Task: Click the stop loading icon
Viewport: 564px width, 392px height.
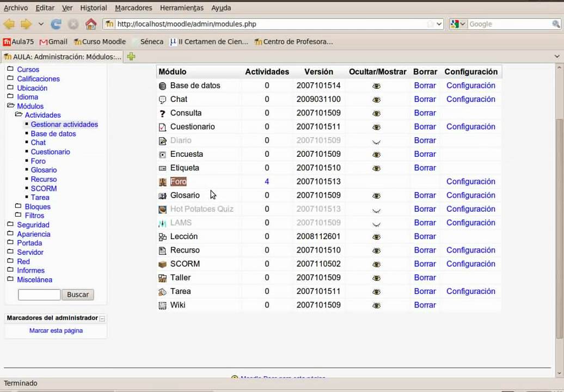Action: (73, 24)
